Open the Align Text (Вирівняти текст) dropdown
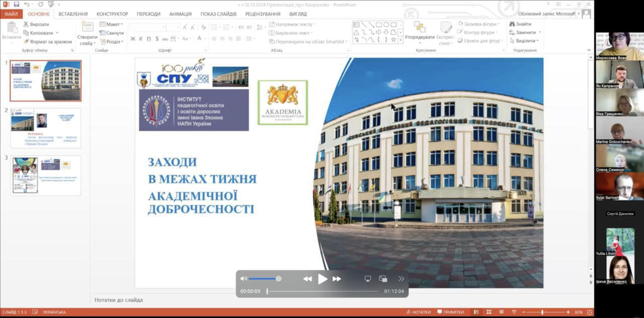 (291, 33)
